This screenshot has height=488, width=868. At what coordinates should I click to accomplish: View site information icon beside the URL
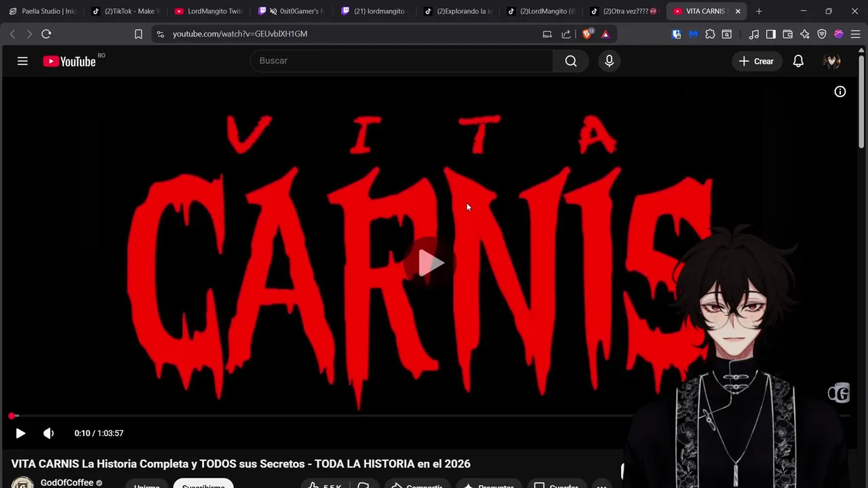click(x=160, y=34)
